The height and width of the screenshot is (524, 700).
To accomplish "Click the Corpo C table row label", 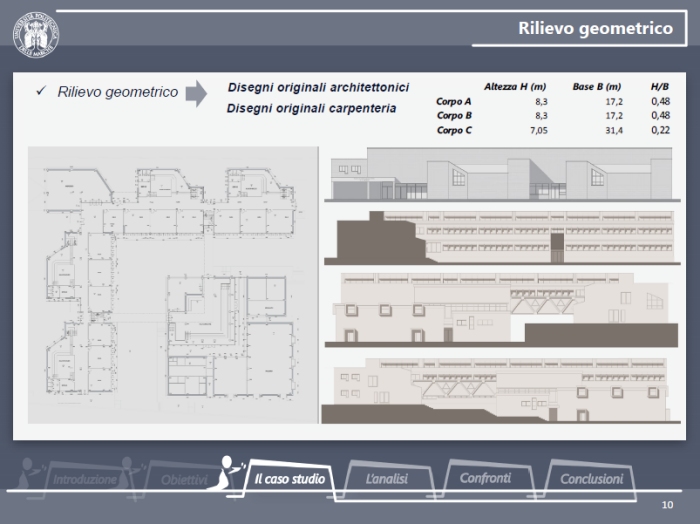I will tap(454, 130).
